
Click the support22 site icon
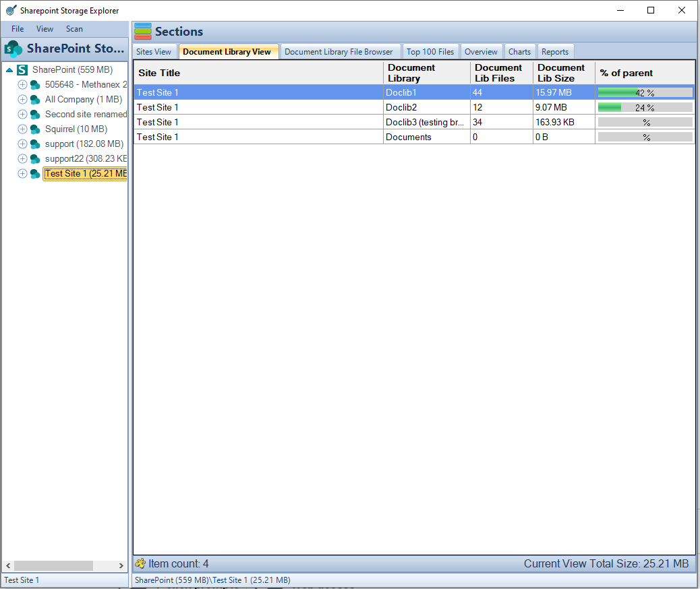point(35,159)
